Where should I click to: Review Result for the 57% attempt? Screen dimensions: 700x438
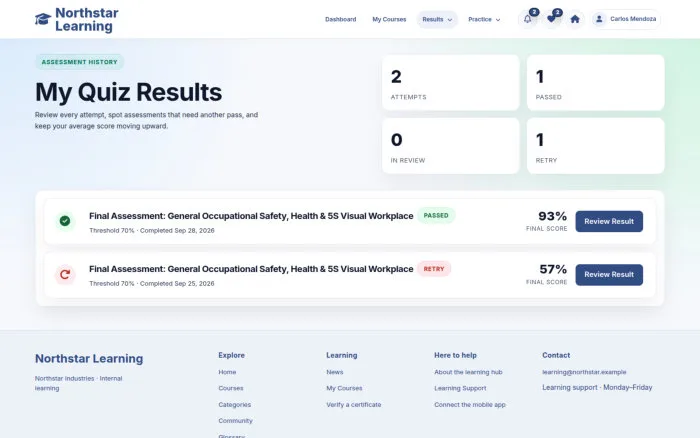(609, 275)
